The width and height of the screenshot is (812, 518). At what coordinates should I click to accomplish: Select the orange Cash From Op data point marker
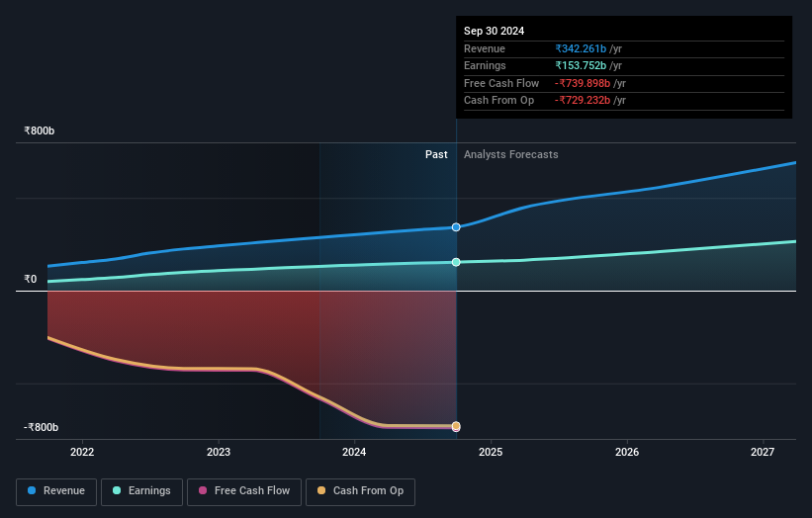pos(456,426)
